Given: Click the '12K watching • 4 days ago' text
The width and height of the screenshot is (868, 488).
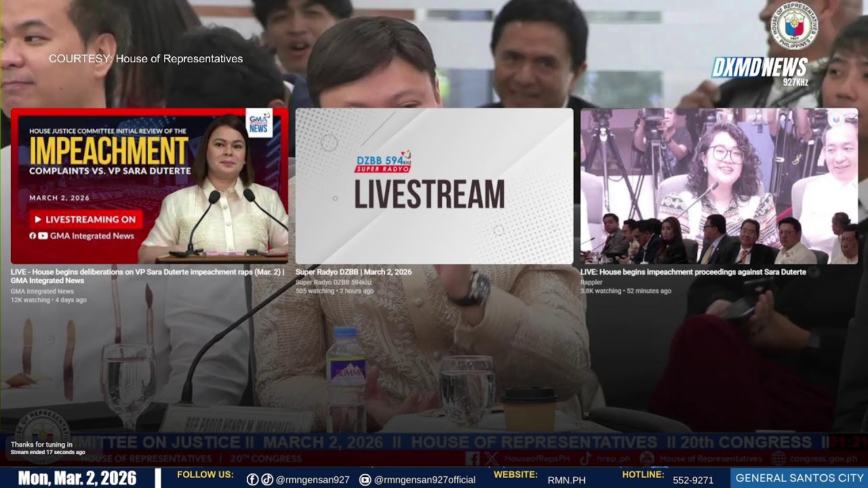Looking at the screenshot, I should click(x=49, y=300).
